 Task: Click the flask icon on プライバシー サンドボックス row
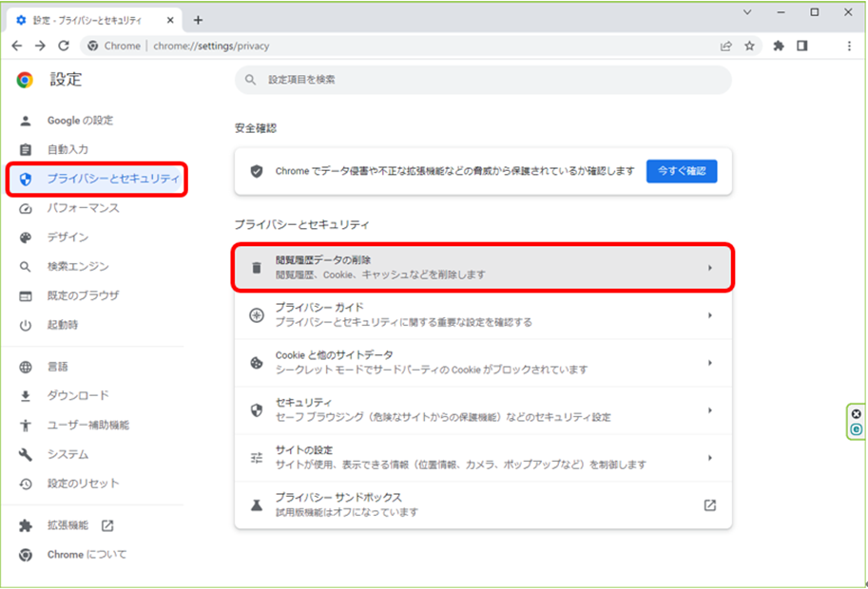[x=257, y=505]
